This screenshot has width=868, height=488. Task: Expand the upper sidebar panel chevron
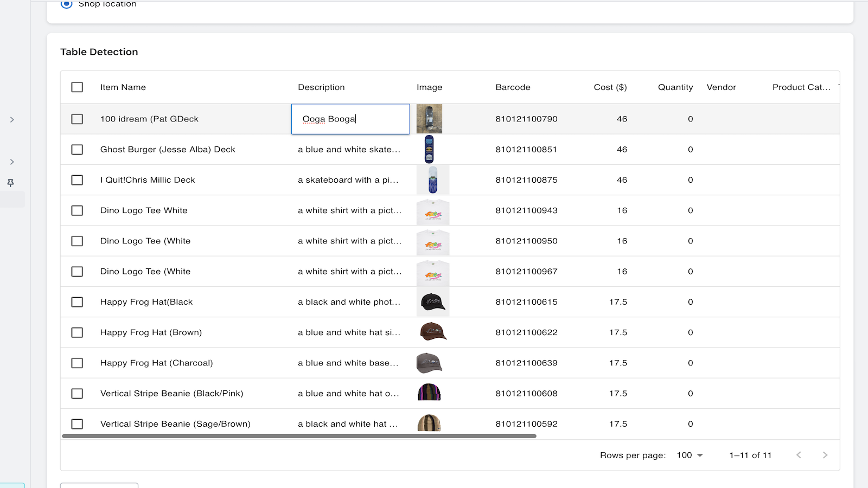point(12,119)
